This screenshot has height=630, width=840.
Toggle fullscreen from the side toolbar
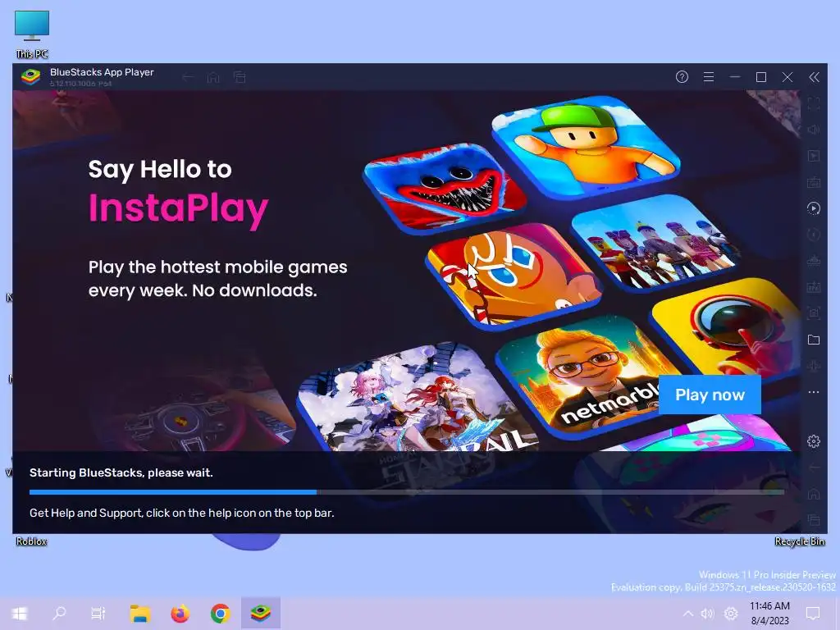813,103
